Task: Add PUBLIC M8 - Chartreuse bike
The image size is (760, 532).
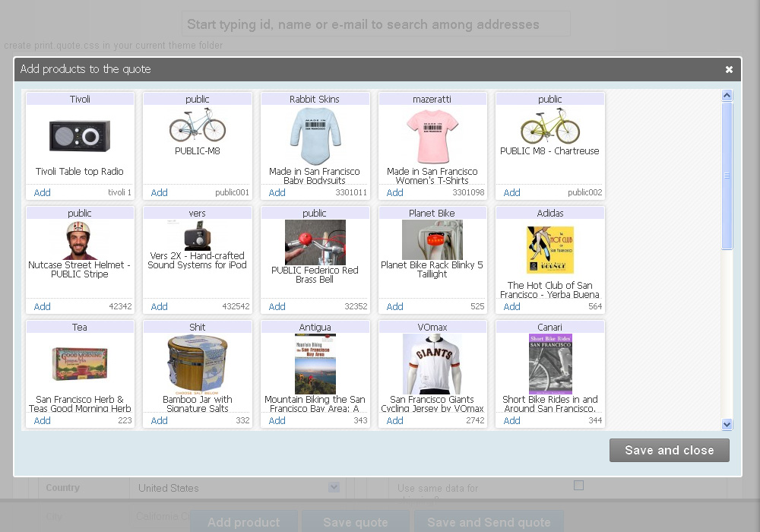Action: [511, 192]
